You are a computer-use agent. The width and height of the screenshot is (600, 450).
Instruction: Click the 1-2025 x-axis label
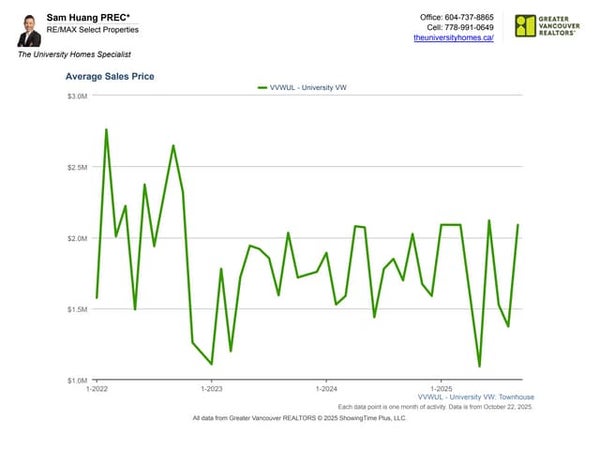440,388
